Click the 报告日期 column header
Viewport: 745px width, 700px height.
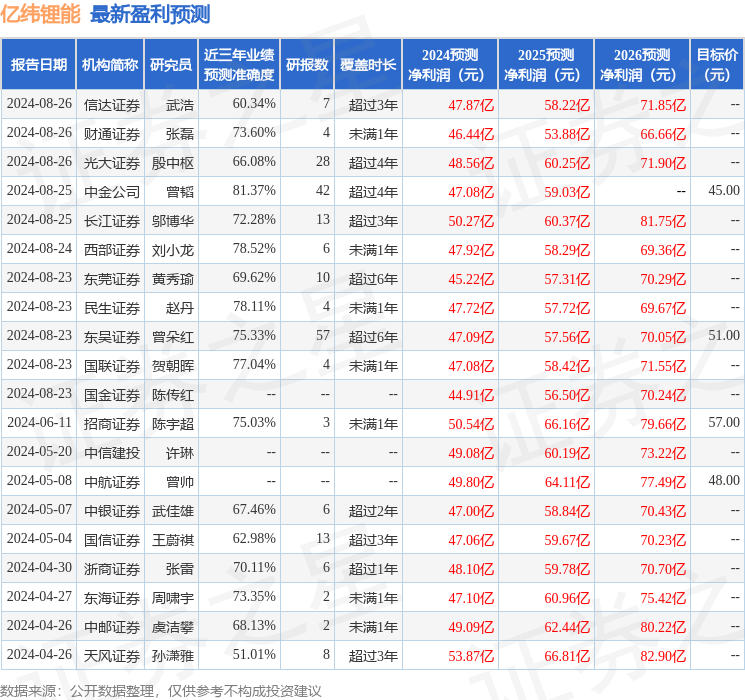[38, 65]
